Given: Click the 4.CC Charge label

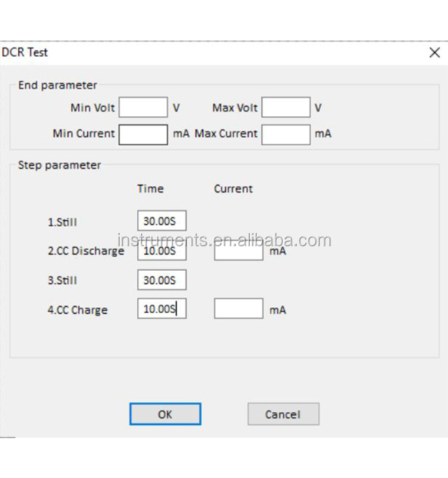Looking at the screenshot, I should click(78, 309).
